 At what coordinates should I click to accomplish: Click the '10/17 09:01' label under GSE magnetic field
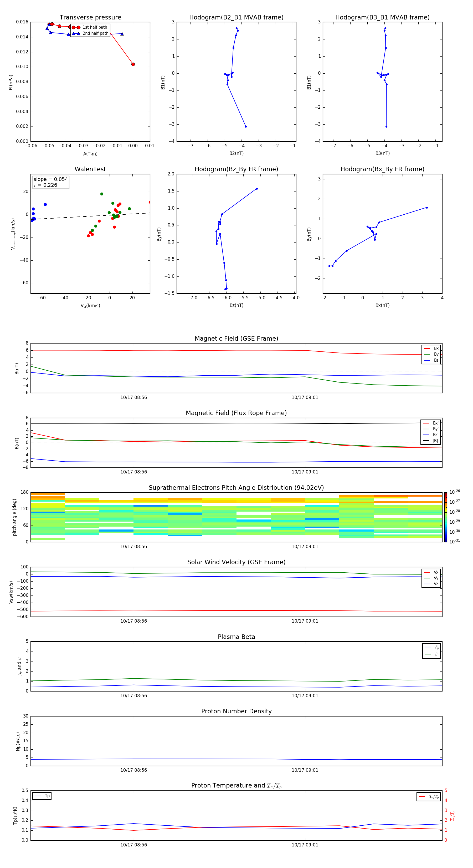click(305, 397)
